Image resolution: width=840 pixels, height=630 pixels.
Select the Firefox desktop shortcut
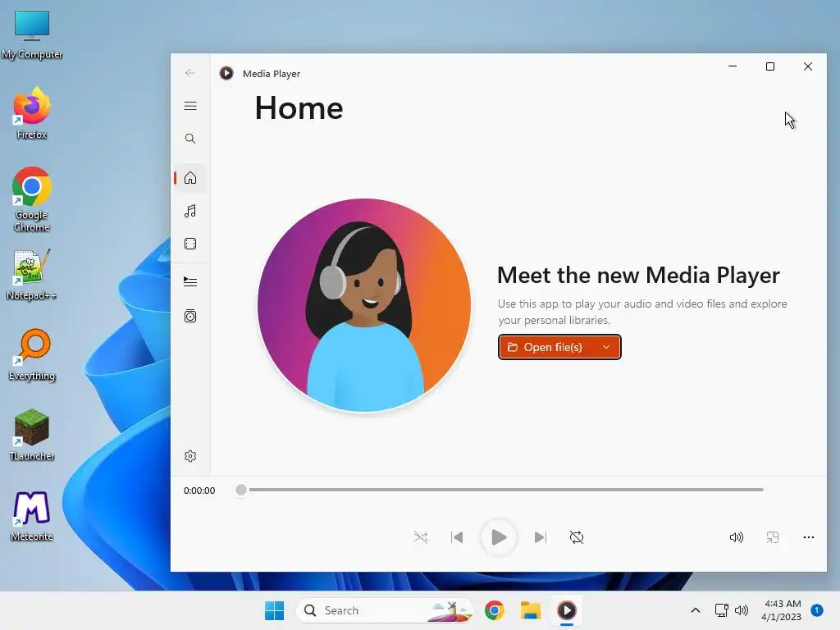click(32, 113)
